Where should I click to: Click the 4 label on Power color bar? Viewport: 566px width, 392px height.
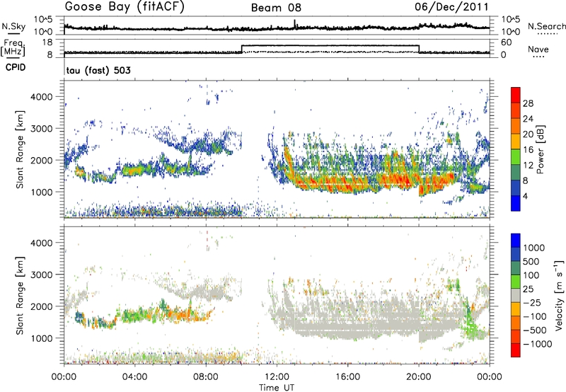click(525, 196)
